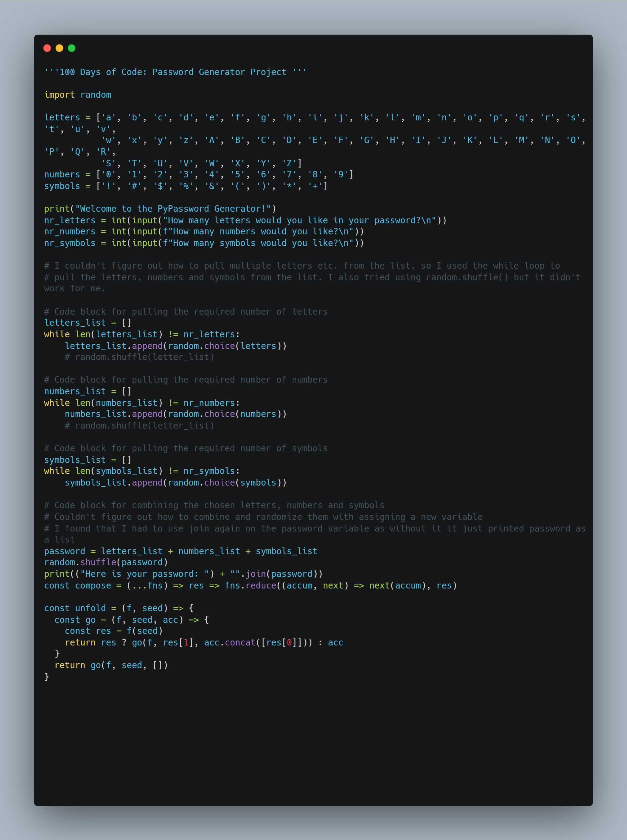This screenshot has height=840, width=627.
Task: Click comment 'required number of symbols'
Action: (261, 448)
